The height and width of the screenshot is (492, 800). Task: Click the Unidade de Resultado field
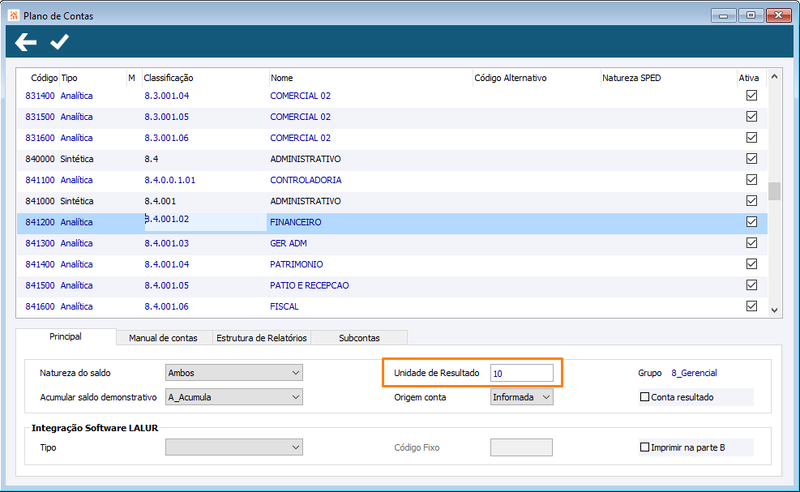pos(521,373)
